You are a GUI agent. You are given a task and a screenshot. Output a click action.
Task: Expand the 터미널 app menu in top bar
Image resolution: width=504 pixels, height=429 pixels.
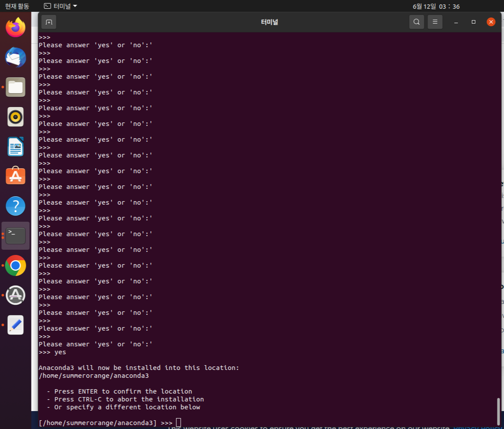pos(60,6)
